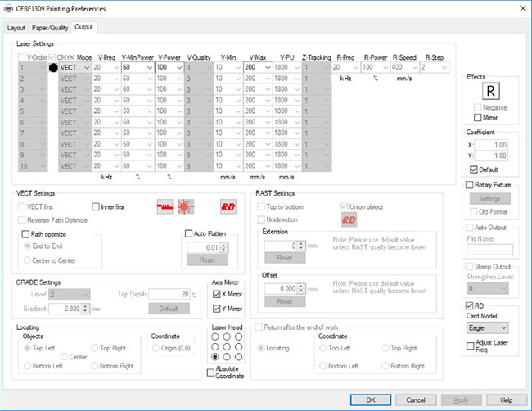This screenshot has width=532, height=411.
Task: Select the top-left Laser Head radio button
Action: pyautogui.click(x=214, y=336)
